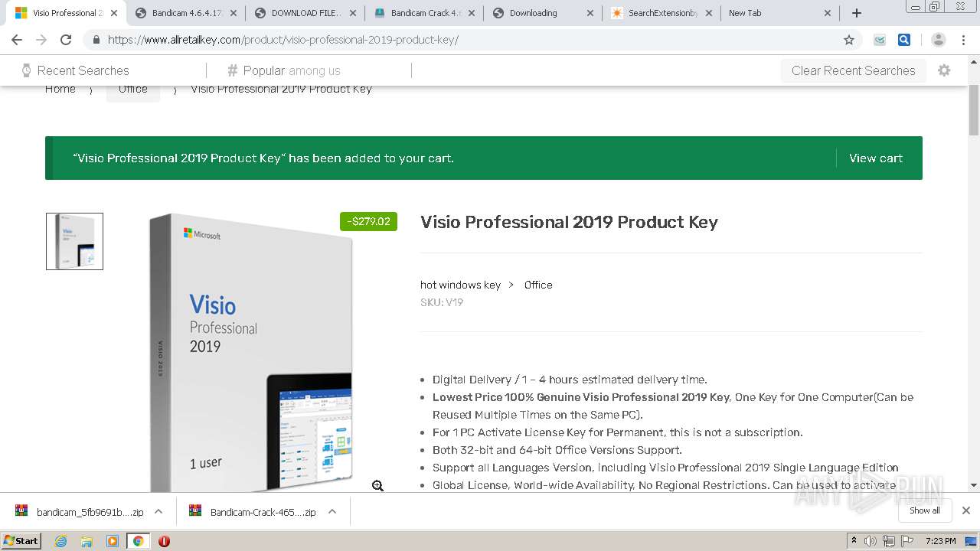Go to Home breadcrumb link
This screenshot has width=980, height=551.
coord(60,89)
